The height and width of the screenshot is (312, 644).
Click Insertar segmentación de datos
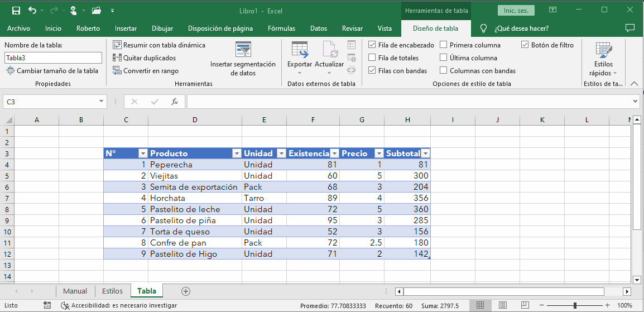(x=243, y=59)
